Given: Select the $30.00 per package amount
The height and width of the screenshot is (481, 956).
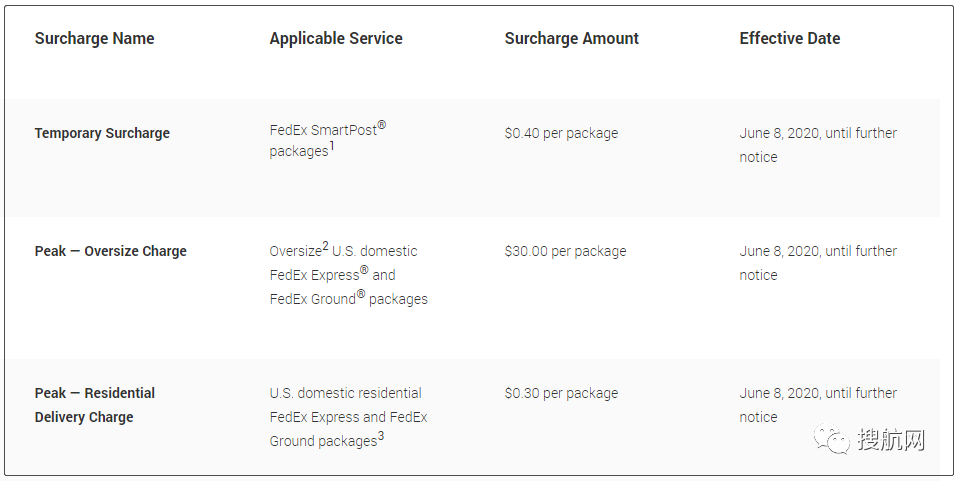Looking at the screenshot, I should click(x=565, y=251).
